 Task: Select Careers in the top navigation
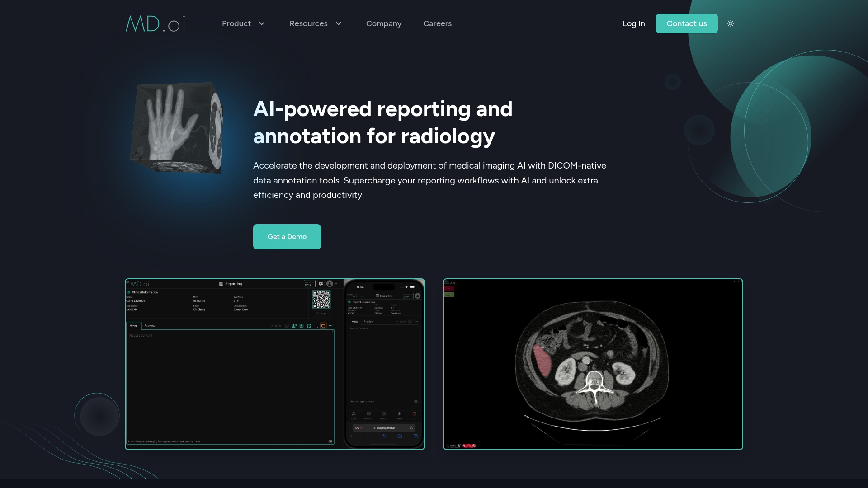point(437,23)
